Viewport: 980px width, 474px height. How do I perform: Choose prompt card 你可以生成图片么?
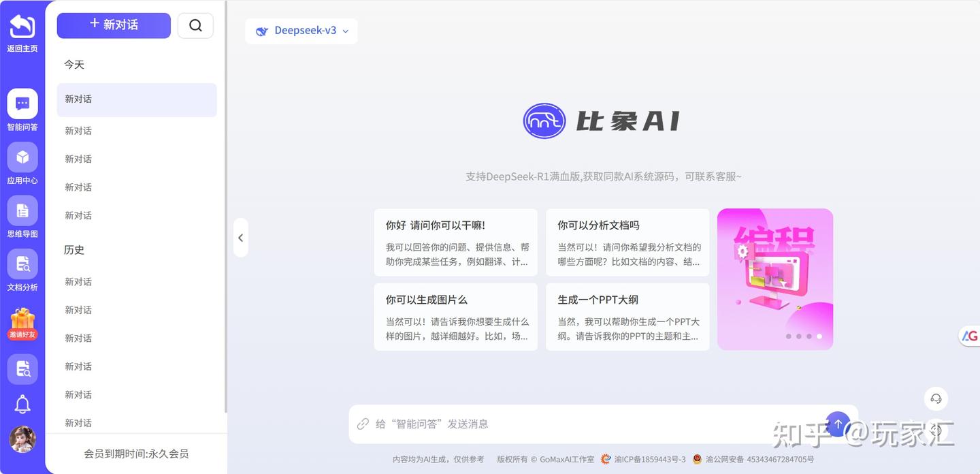456,317
